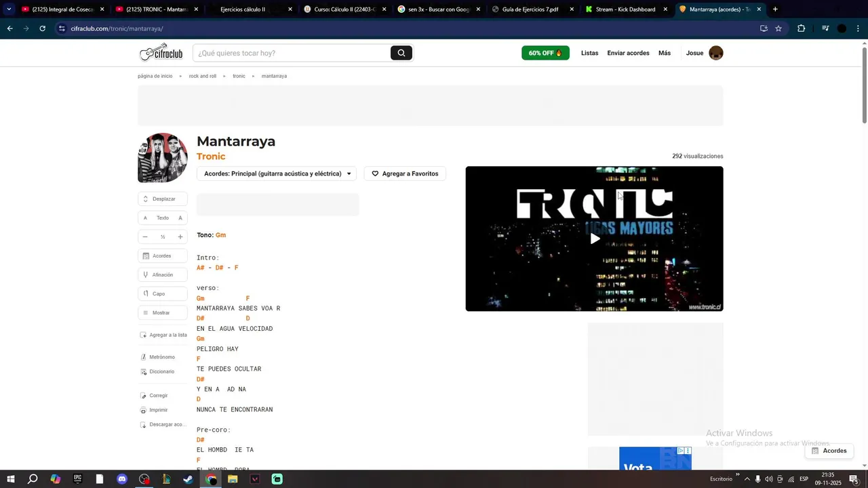Open the browser extensions puzzle icon
868x488 pixels.
[802, 28]
